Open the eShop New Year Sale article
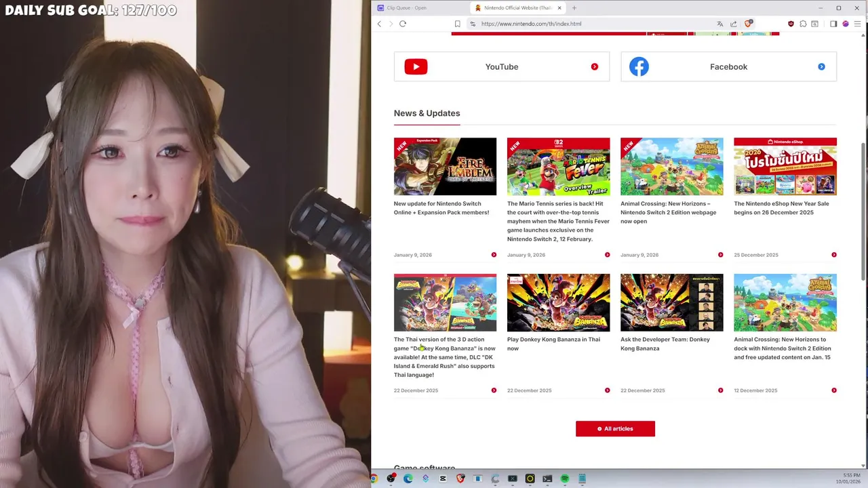This screenshot has width=868, height=488. pos(781,208)
